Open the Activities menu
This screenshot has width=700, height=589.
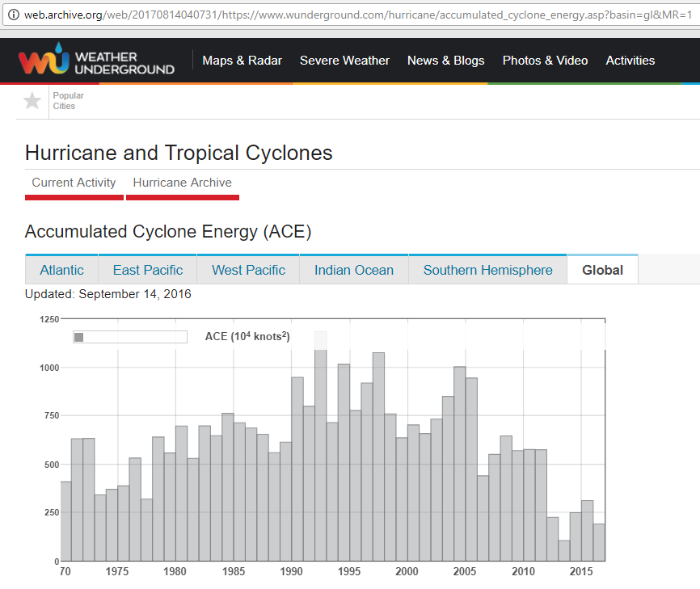click(x=630, y=61)
